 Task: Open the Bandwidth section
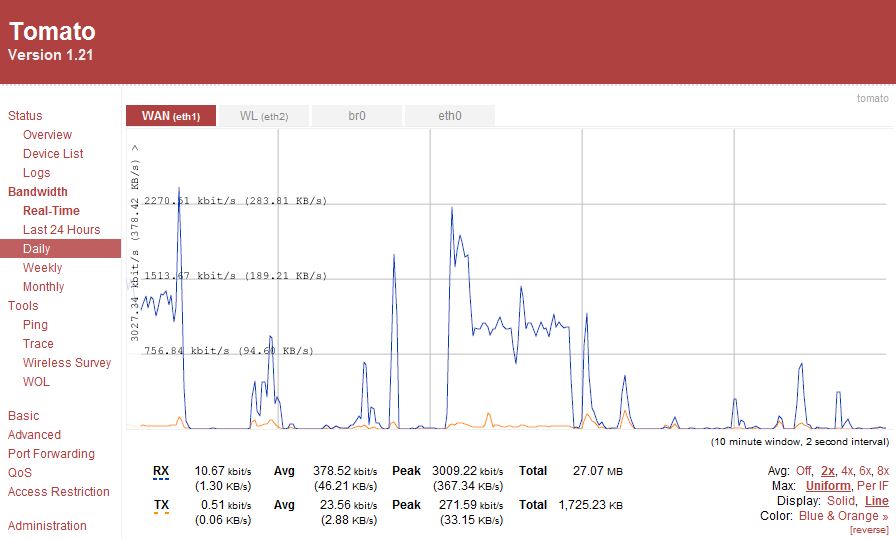[x=38, y=191]
